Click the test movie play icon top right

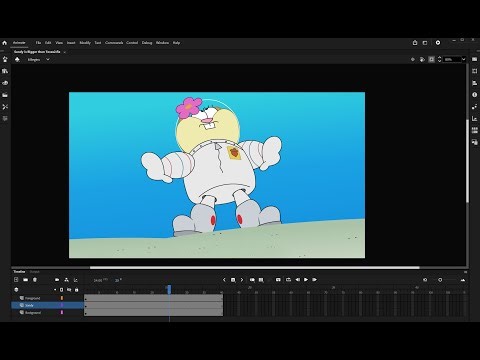(438, 43)
